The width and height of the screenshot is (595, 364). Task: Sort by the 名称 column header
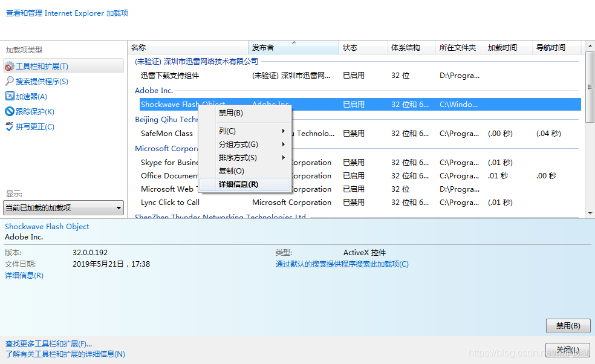[x=188, y=47]
